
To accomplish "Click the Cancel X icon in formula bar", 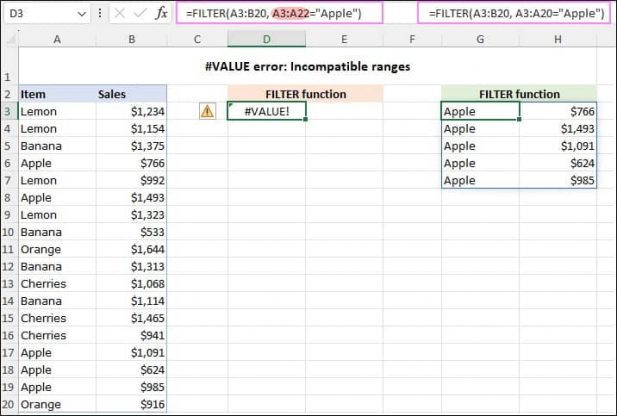I will coord(120,13).
